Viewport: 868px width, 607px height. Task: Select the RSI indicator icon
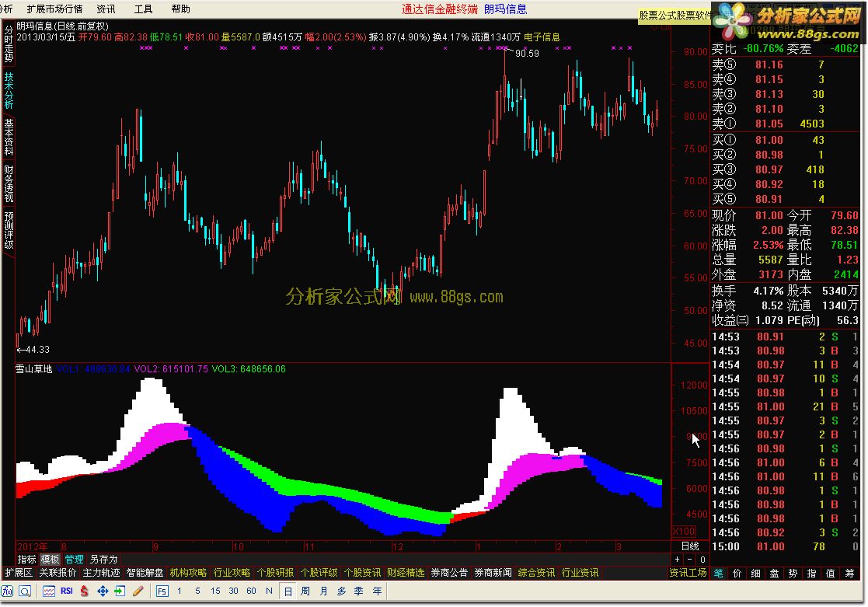[x=66, y=591]
